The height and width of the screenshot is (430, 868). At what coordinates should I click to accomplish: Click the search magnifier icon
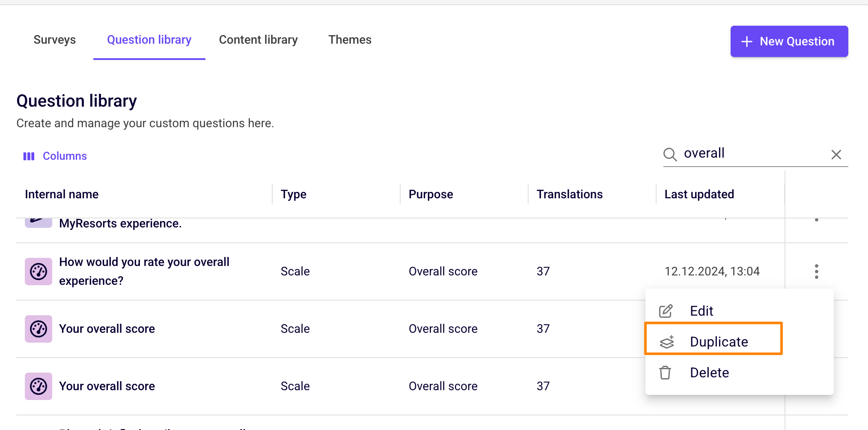tap(670, 154)
